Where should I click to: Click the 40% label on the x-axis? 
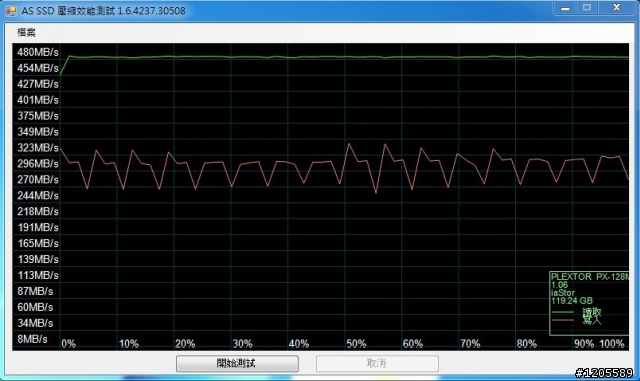299,344
